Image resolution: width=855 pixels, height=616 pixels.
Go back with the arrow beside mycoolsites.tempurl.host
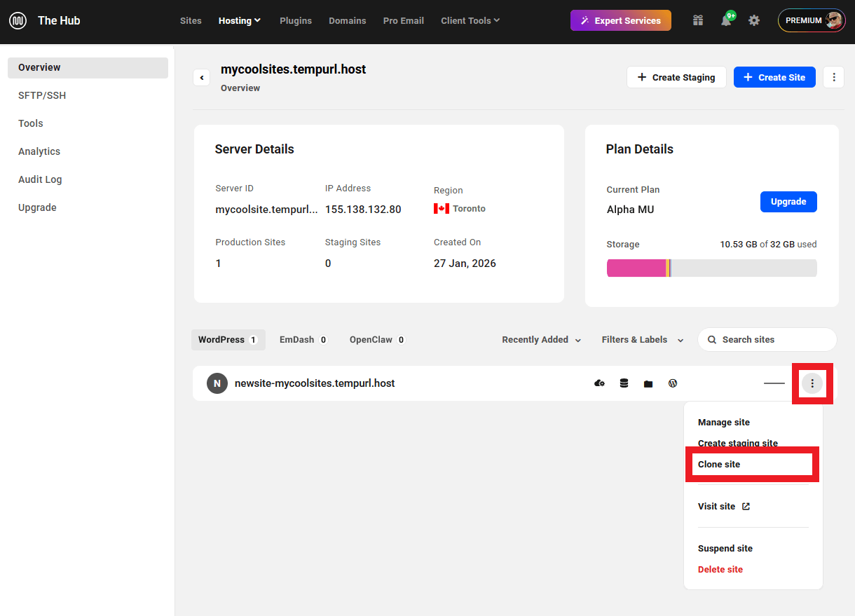point(202,77)
